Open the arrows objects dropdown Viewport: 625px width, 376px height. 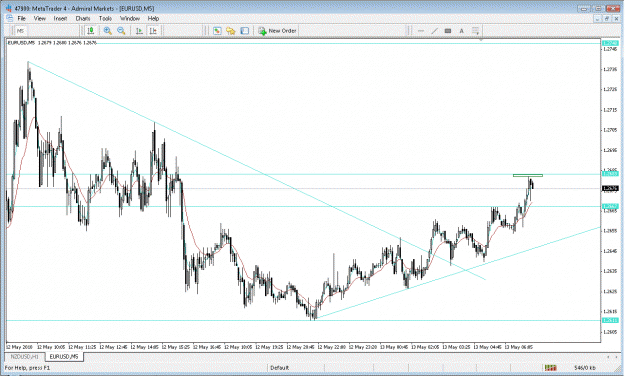pos(476,31)
